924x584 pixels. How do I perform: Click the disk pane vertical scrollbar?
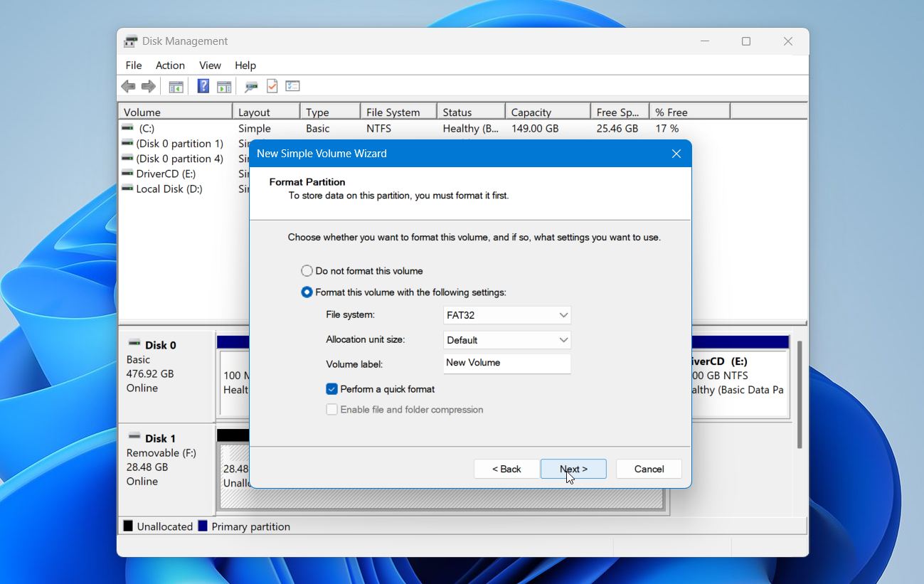[800, 395]
